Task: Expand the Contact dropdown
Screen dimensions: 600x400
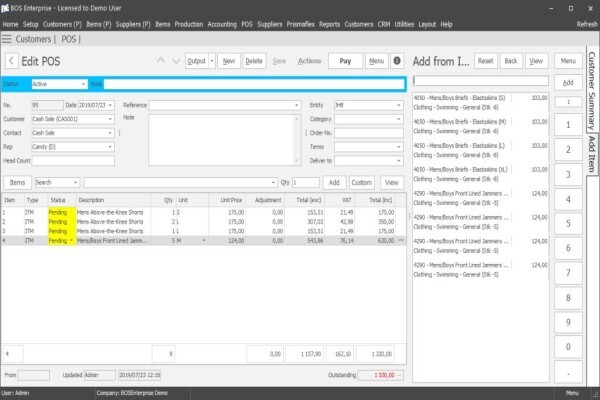Action: coord(110,133)
